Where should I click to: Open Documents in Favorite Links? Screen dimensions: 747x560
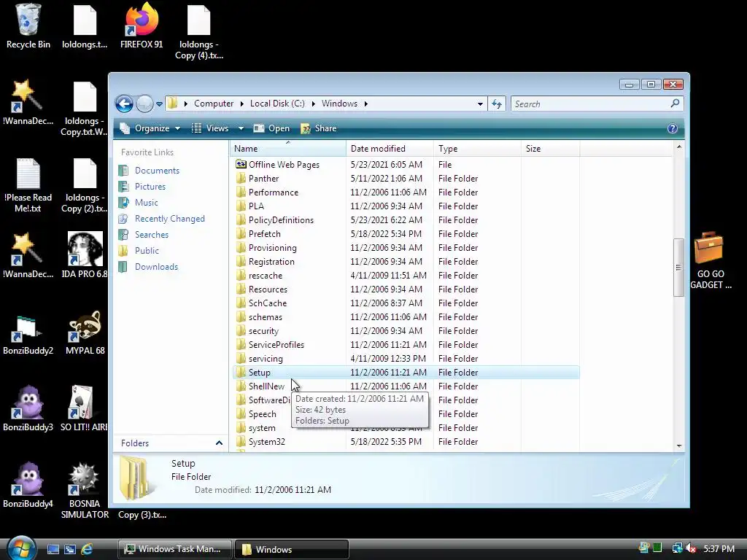(x=157, y=171)
